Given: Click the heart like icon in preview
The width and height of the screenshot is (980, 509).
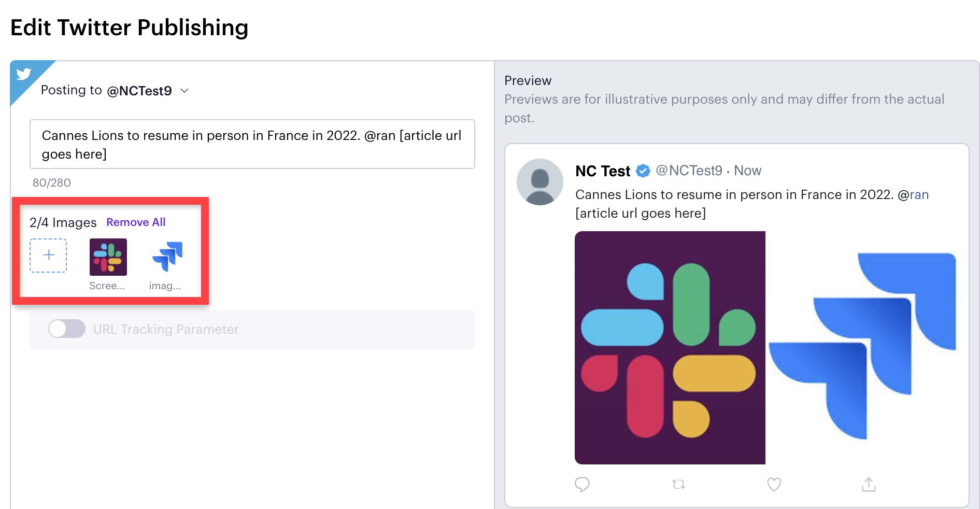Looking at the screenshot, I should click(774, 484).
